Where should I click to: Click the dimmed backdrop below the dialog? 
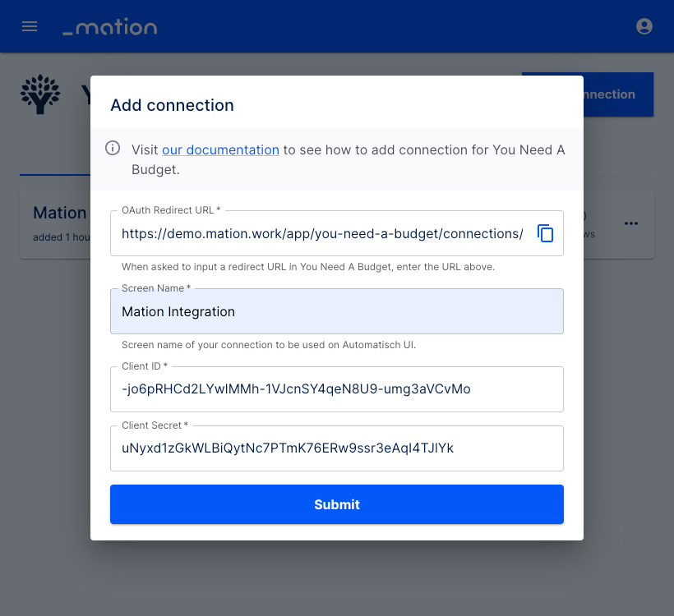pos(336,577)
